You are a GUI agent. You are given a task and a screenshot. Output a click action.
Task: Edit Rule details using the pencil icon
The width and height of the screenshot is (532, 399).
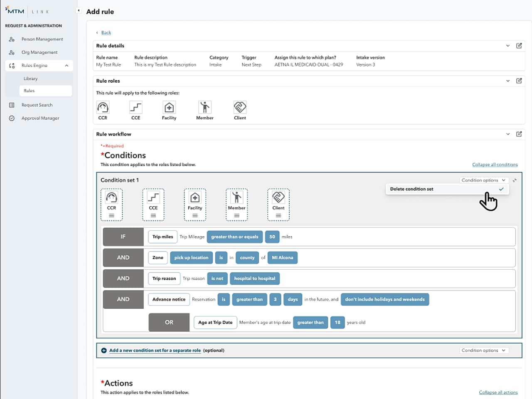pos(519,46)
